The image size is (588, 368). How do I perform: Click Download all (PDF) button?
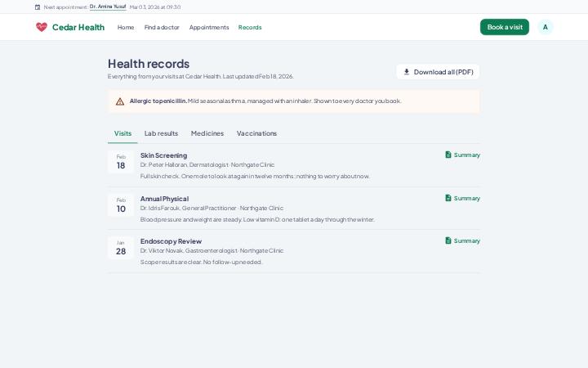[x=438, y=72]
